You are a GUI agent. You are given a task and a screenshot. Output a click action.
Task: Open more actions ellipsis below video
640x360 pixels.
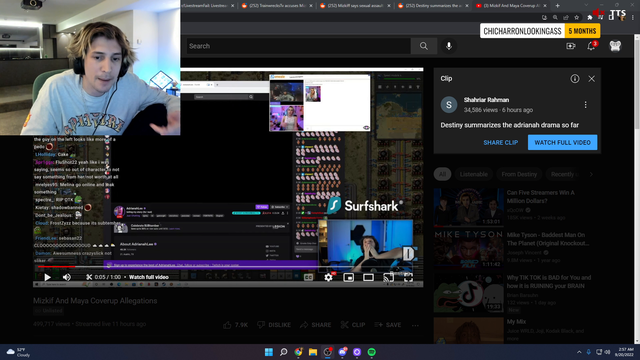tap(415, 325)
